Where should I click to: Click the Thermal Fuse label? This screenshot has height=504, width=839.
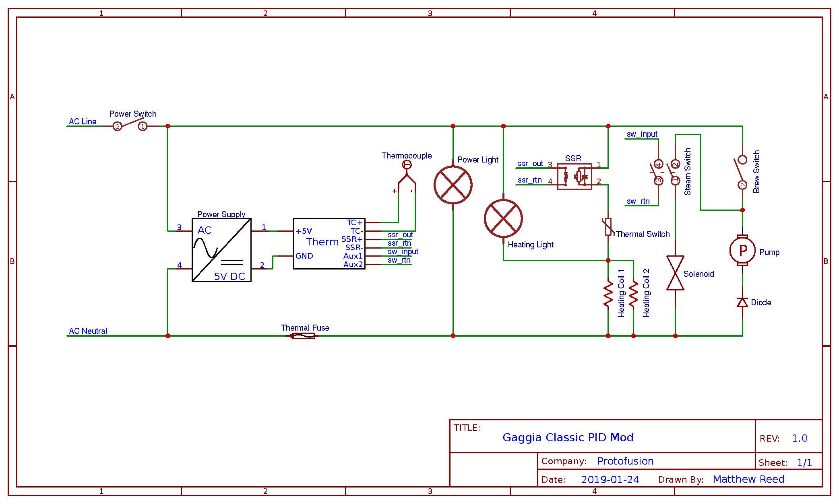(x=305, y=328)
